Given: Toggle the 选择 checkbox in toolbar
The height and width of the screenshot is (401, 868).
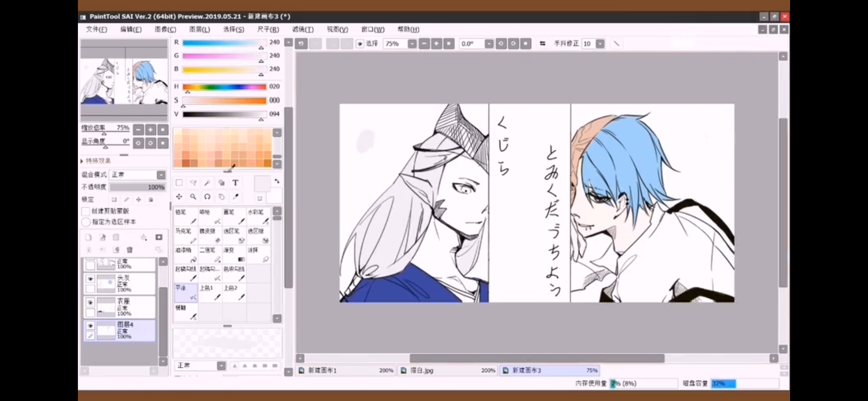Looking at the screenshot, I should (359, 44).
